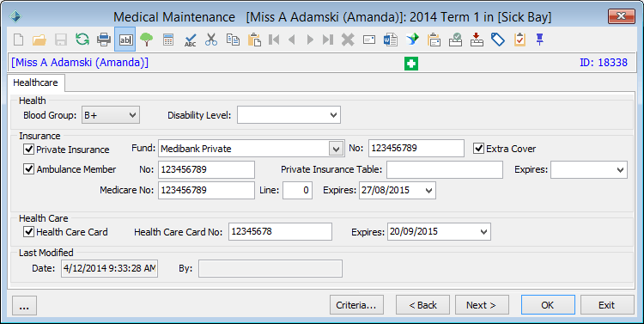Go to first record arrow
This screenshot has height=324, width=644.
coord(274,40)
